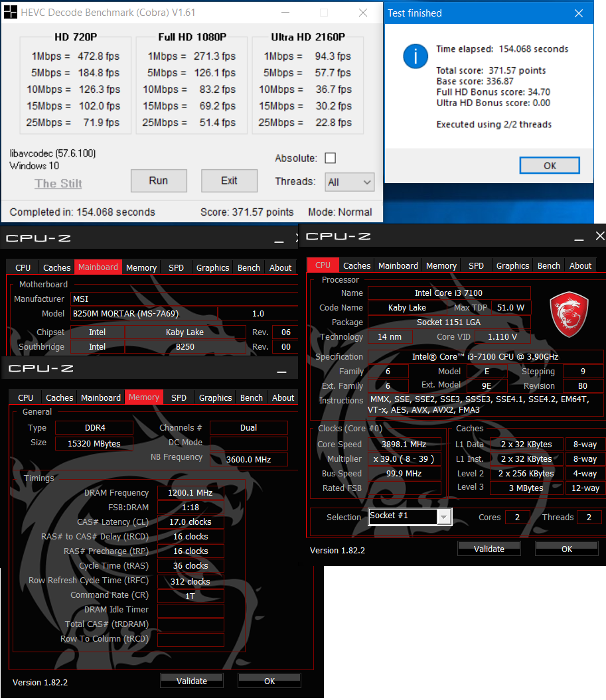Select Caches tab in CPU-Z Mainboard window
This screenshot has height=700, width=606.
[x=56, y=267]
